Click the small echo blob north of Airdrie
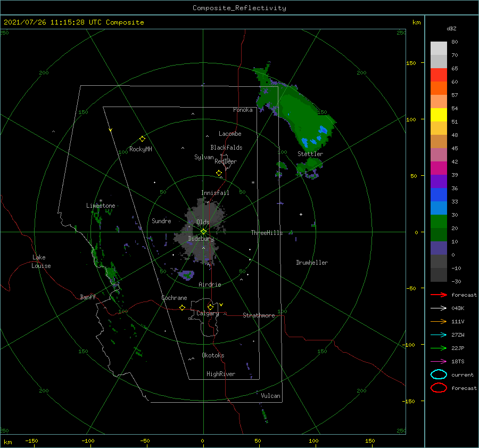Screen dimensions: 479x448 186,275
